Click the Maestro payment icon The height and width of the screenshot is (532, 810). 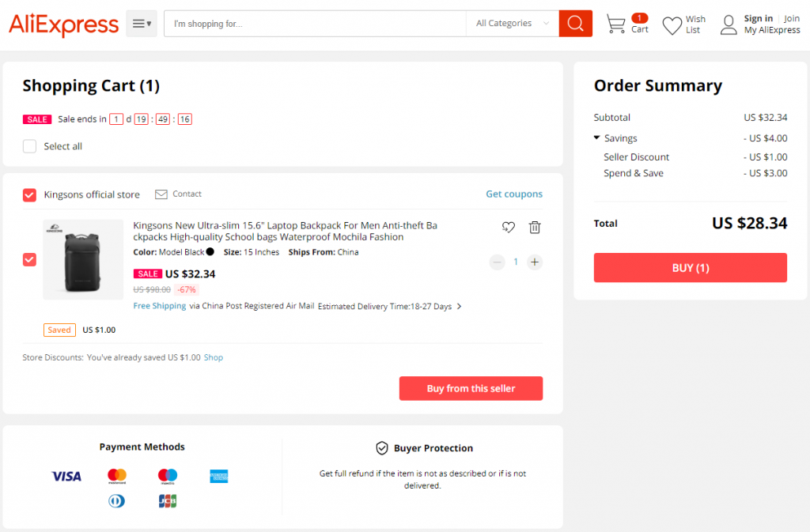click(168, 476)
